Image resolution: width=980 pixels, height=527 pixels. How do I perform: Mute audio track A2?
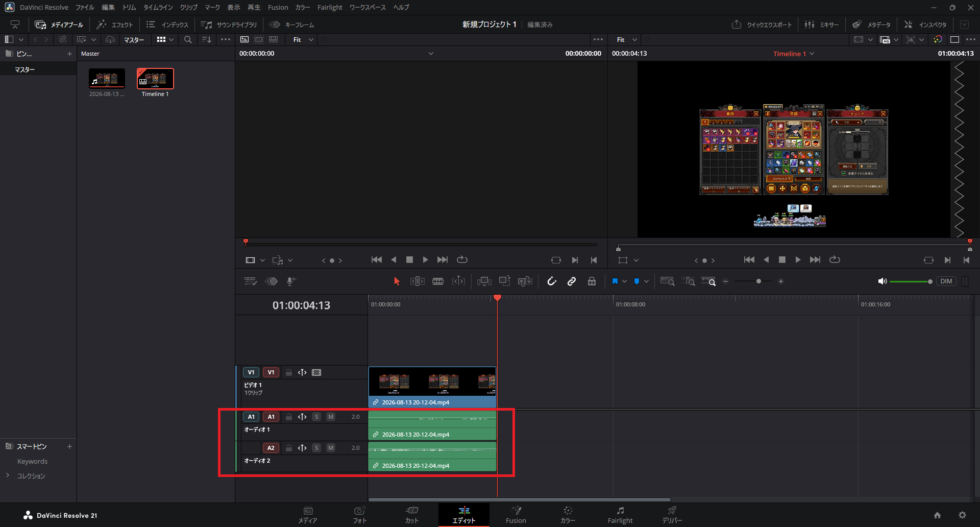coord(331,448)
